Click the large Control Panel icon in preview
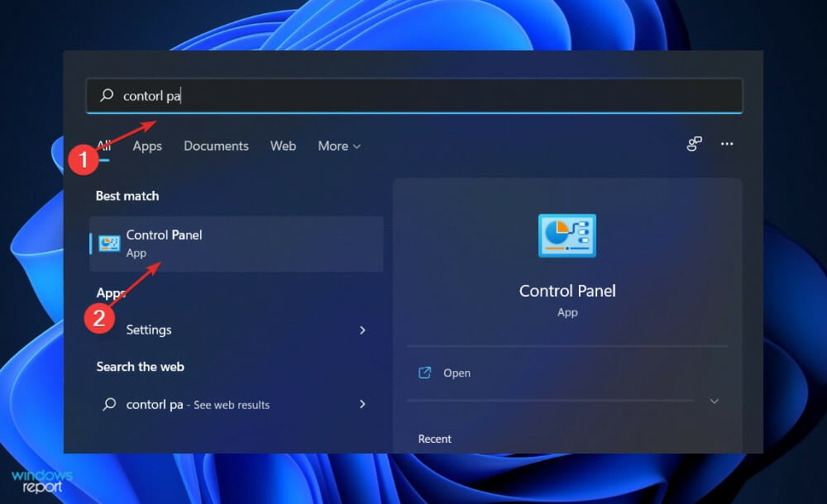Image resolution: width=827 pixels, height=504 pixels. pos(567,235)
